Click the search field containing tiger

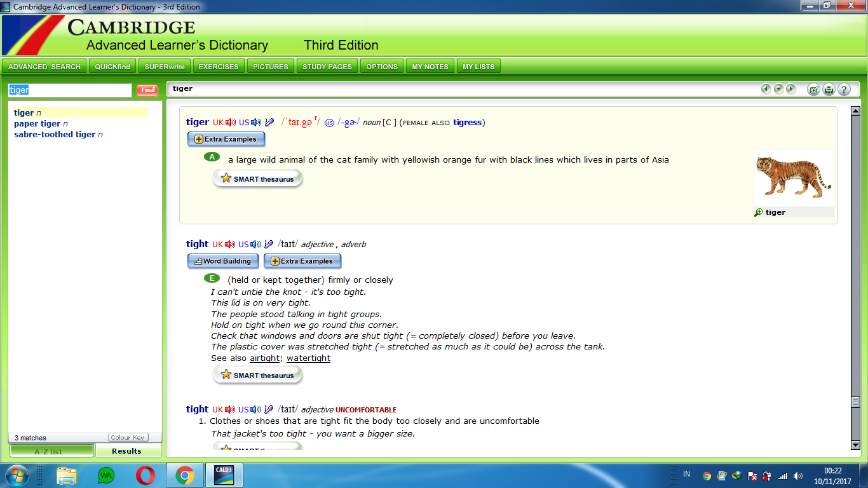[x=70, y=90]
